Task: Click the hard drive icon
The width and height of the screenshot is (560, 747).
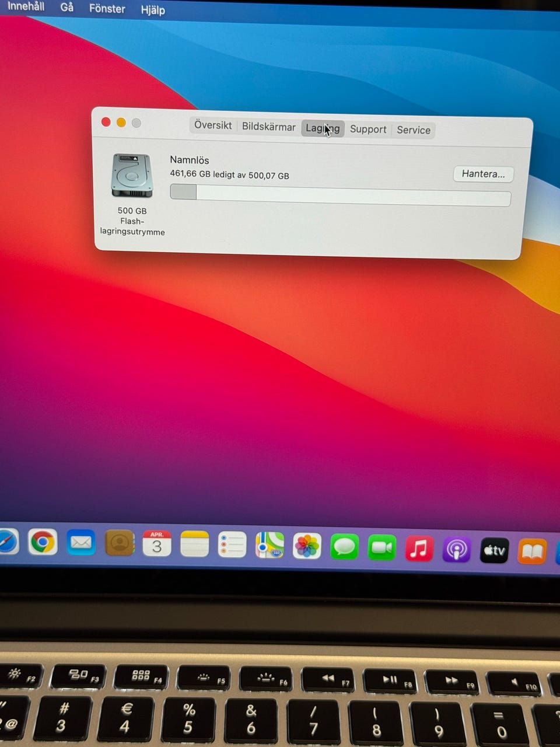Action: [x=132, y=176]
